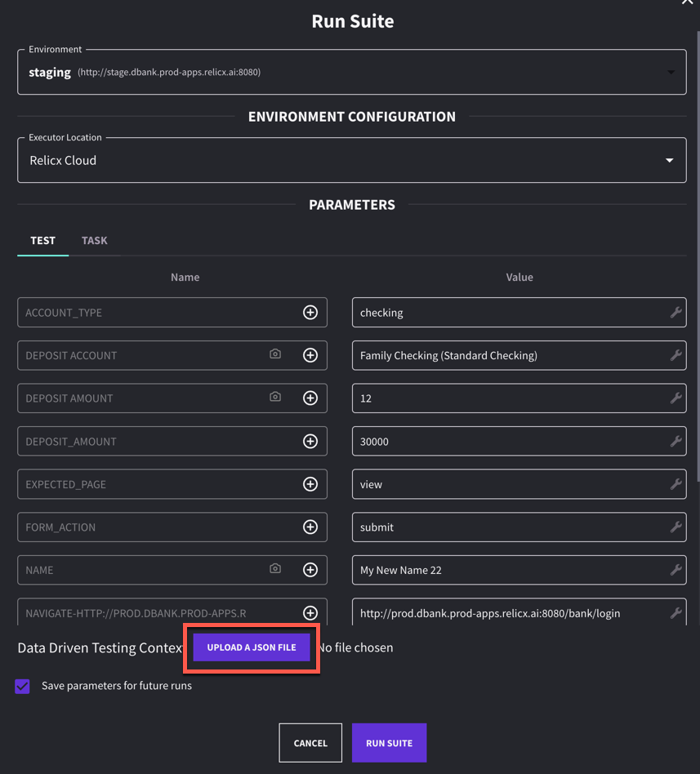Click the UPLOAD A JSON FILE button
The height and width of the screenshot is (774, 700).
(251, 647)
